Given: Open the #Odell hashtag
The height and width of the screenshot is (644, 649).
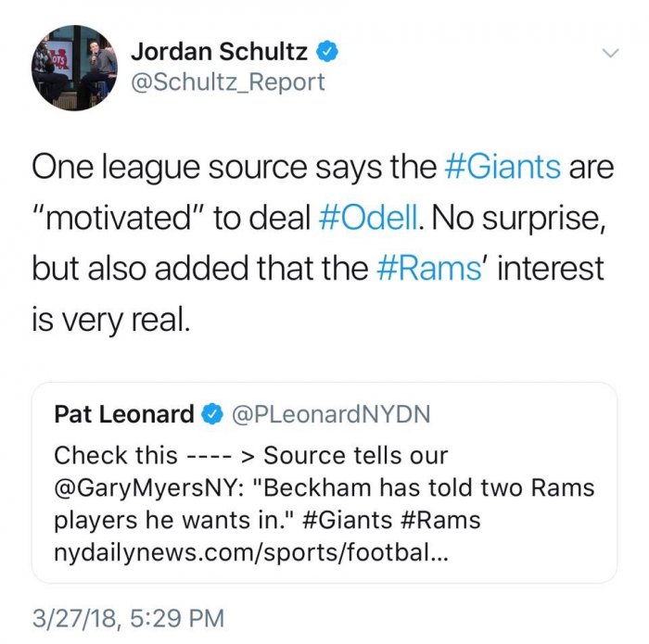Looking at the screenshot, I should (x=370, y=219).
